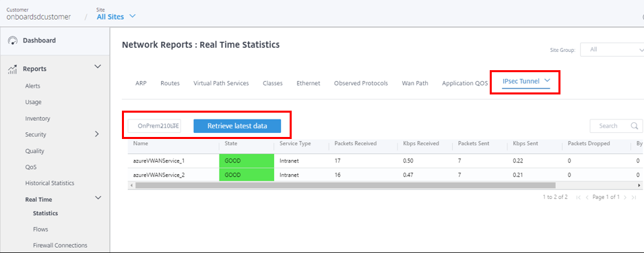Go to next page arrow
This screenshot has height=253, width=644.
click(625, 198)
